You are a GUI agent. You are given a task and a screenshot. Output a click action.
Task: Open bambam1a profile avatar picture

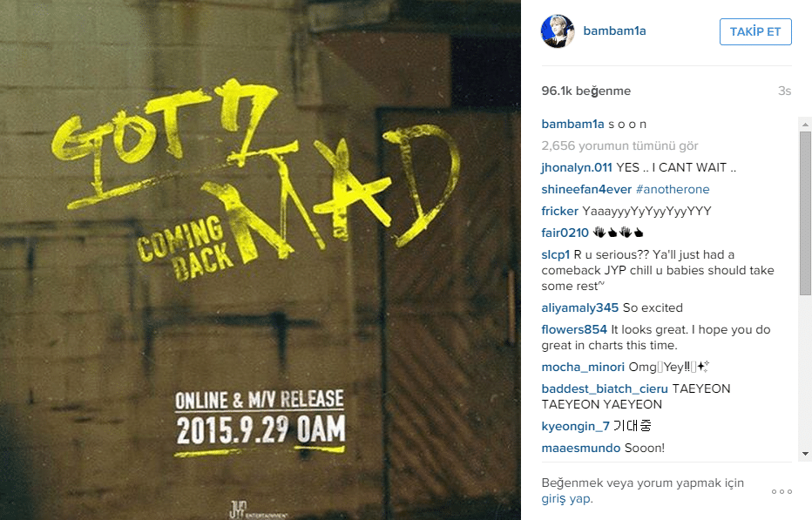coord(558,31)
